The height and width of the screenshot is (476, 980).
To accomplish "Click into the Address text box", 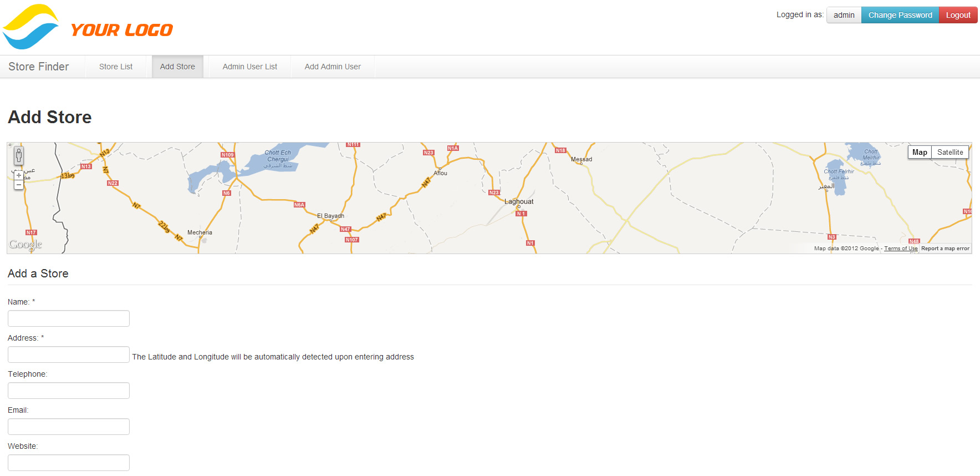I will 69,355.
